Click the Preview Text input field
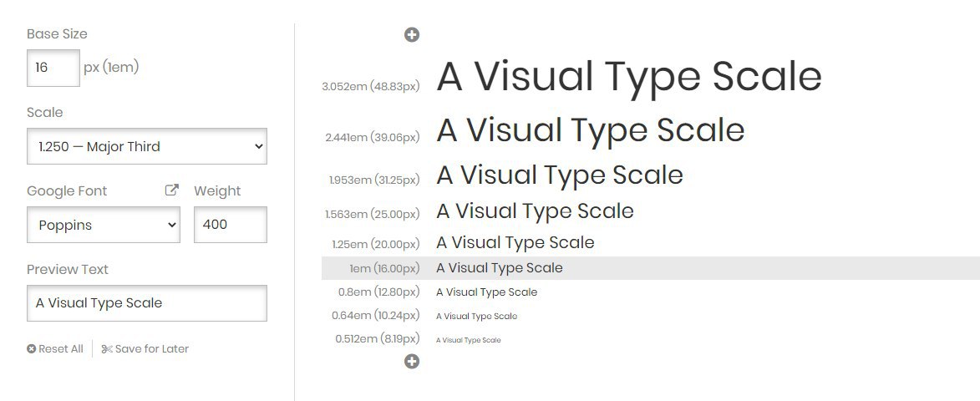This screenshot has height=401, width=980. [147, 303]
